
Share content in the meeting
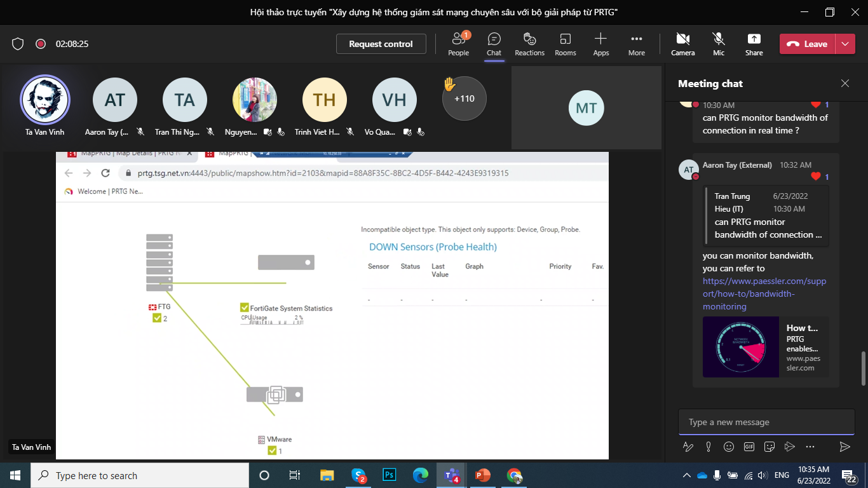point(754,44)
